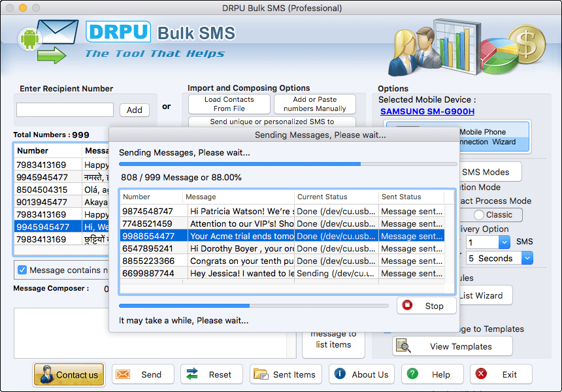Click the Contact us person icon
The width and height of the screenshot is (562, 392).
pyautogui.click(x=46, y=374)
